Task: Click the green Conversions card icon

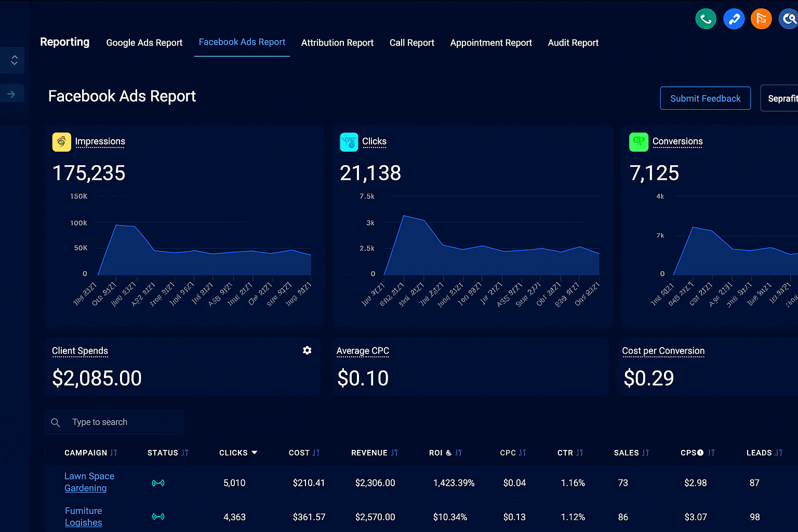Action: pyautogui.click(x=639, y=142)
